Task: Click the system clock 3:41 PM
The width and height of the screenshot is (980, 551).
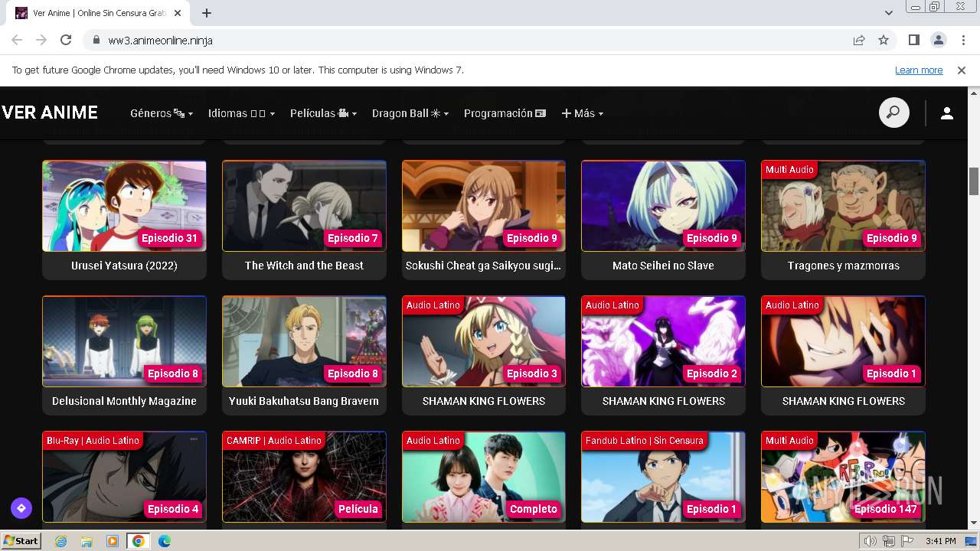Action: (x=940, y=541)
